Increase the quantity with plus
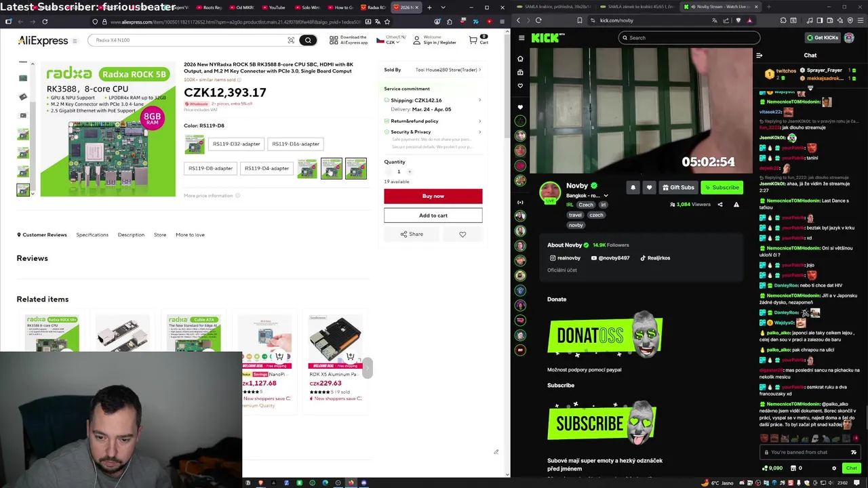868x488 pixels. [409, 171]
